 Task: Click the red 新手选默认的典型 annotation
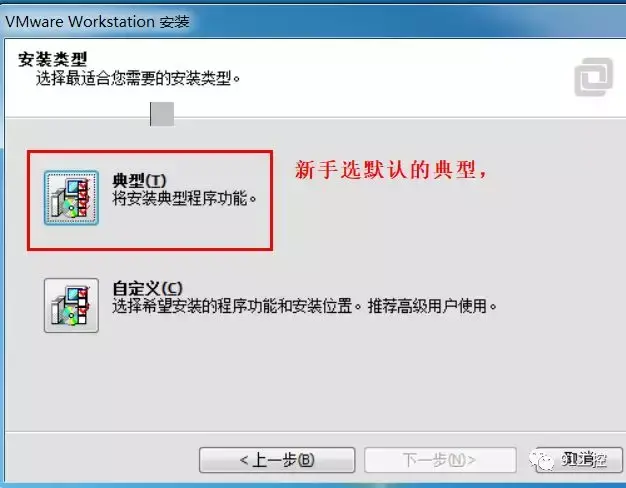[x=390, y=169]
